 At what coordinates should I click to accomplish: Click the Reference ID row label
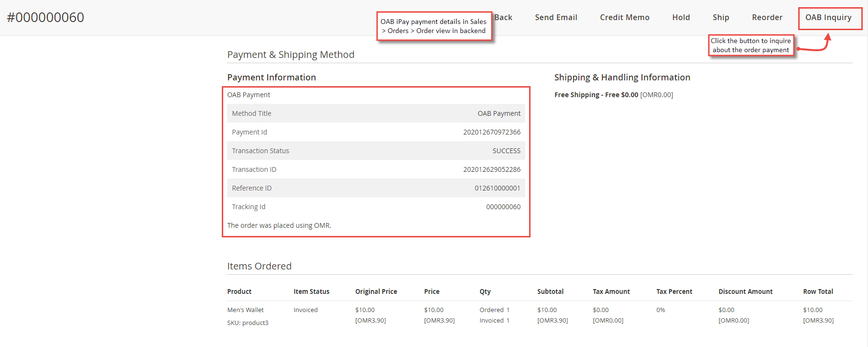tap(251, 188)
